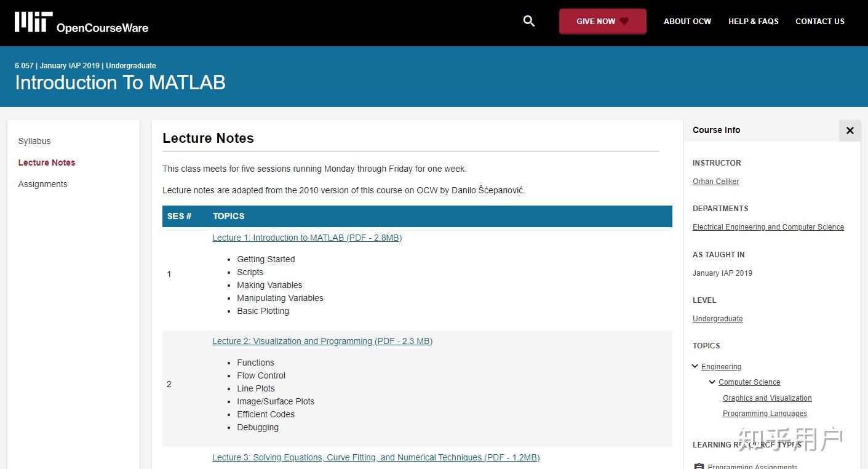
Task: Open the Contact Us header link
Action: pyautogui.click(x=820, y=21)
